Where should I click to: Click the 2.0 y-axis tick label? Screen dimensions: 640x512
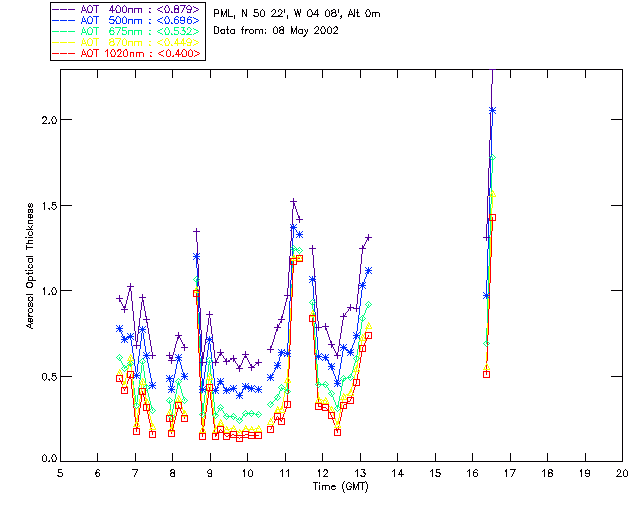click(x=49, y=120)
